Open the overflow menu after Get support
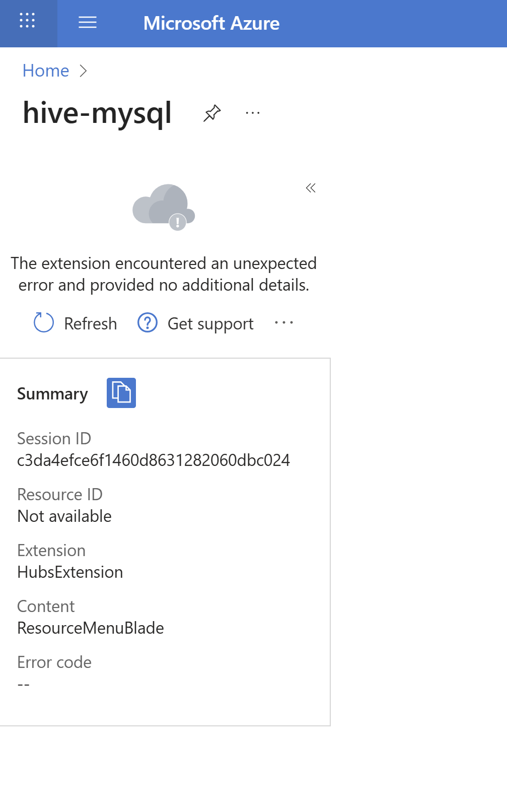Viewport: 507px width, 812px height. (284, 323)
